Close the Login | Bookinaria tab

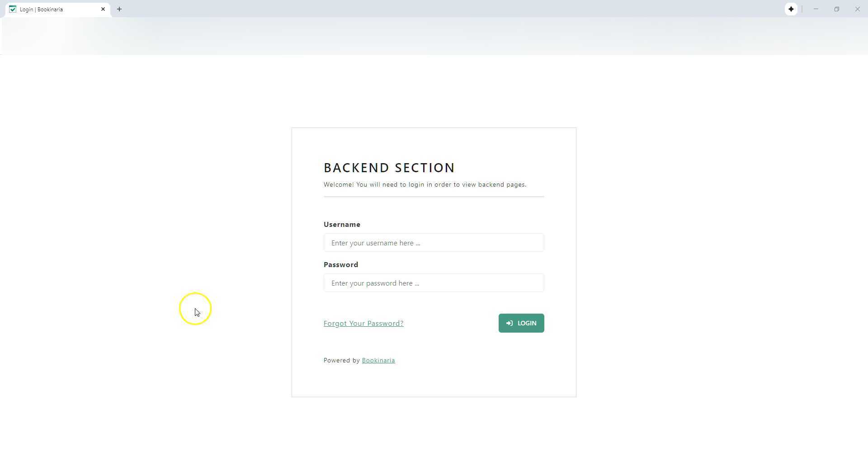point(103,9)
